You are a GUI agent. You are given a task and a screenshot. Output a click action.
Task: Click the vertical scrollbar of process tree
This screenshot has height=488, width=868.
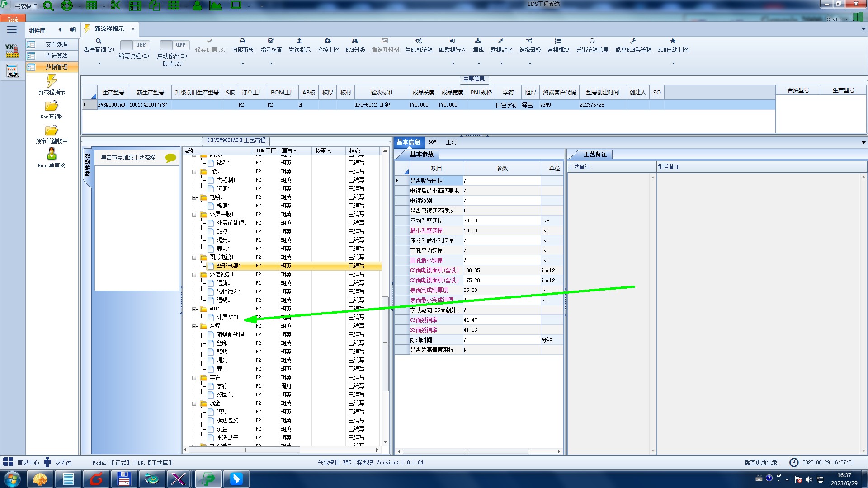pos(385,343)
